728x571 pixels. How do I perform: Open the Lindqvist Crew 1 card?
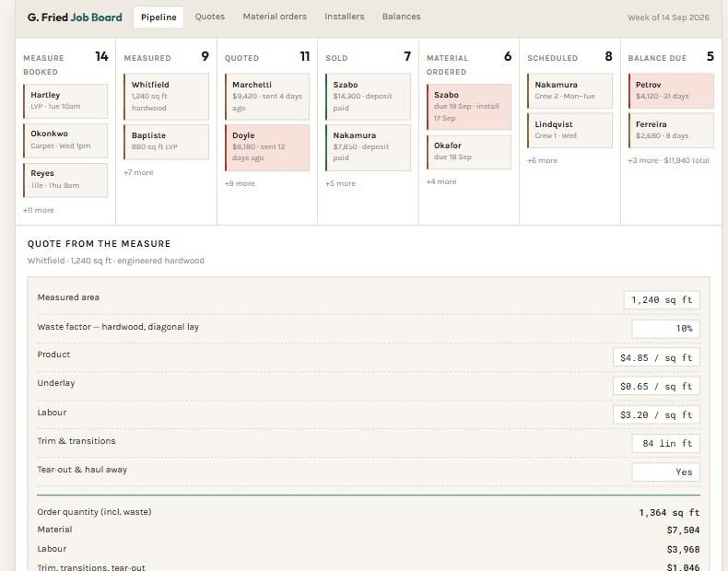pos(569,131)
